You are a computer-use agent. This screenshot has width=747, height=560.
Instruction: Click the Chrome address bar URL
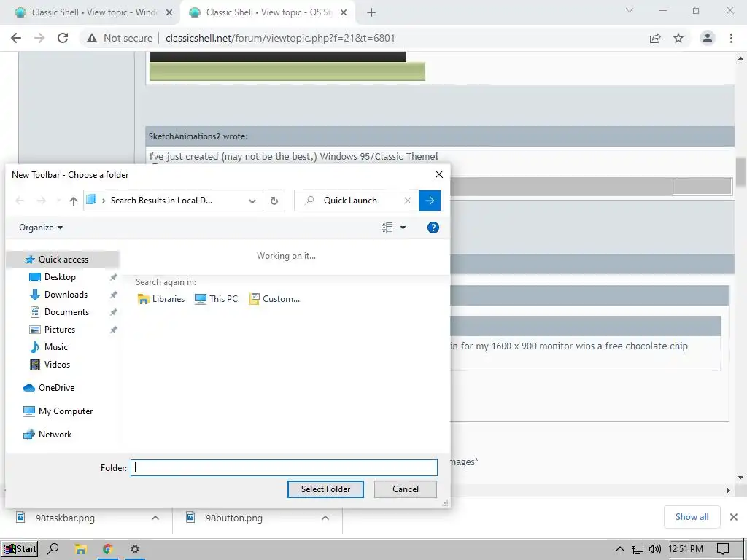pos(280,38)
